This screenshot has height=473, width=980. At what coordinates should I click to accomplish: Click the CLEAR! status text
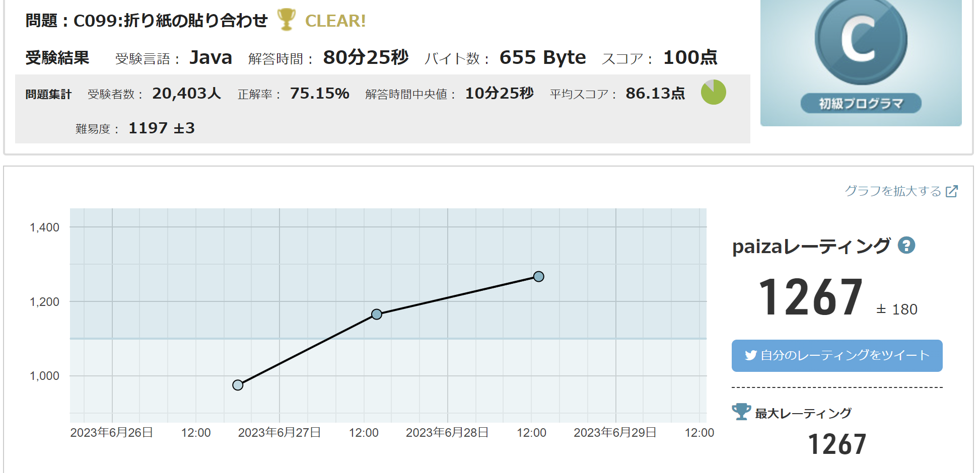click(335, 21)
